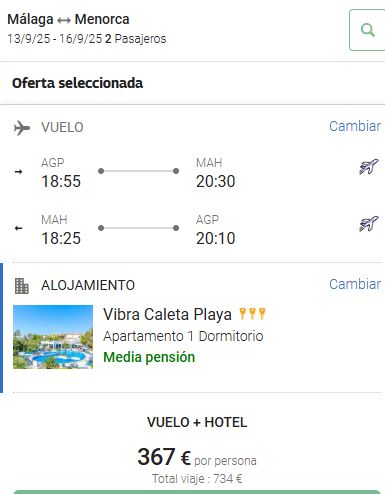Image resolution: width=385 pixels, height=494 pixels.
Task: Select the 18:55 AGP departure time
Action: pos(61,181)
